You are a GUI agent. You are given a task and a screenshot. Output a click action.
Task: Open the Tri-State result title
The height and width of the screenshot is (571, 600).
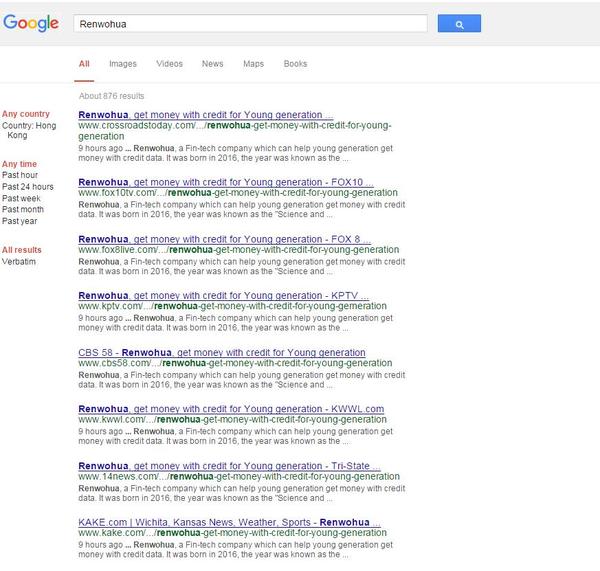(229, 466)
